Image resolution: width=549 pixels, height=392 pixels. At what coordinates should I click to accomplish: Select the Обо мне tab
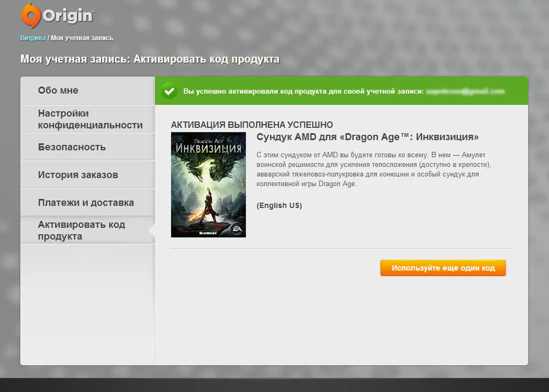click(x=87, y=90)
